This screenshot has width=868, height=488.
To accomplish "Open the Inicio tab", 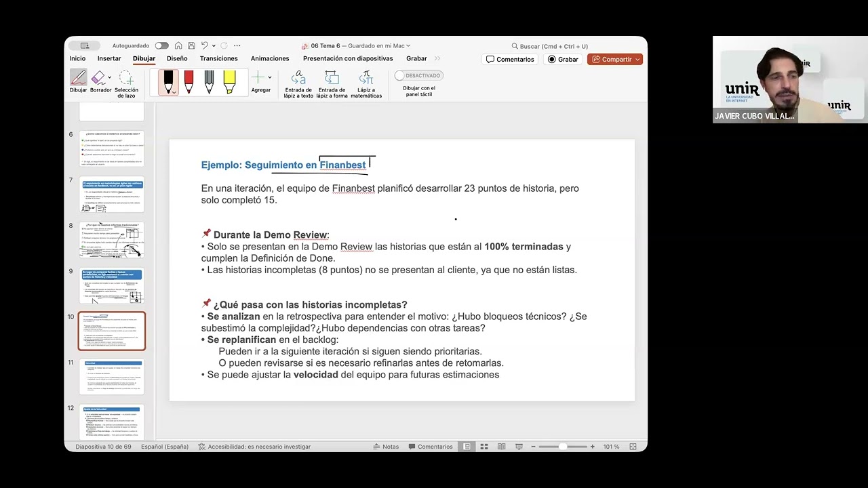I will [77, 59].
